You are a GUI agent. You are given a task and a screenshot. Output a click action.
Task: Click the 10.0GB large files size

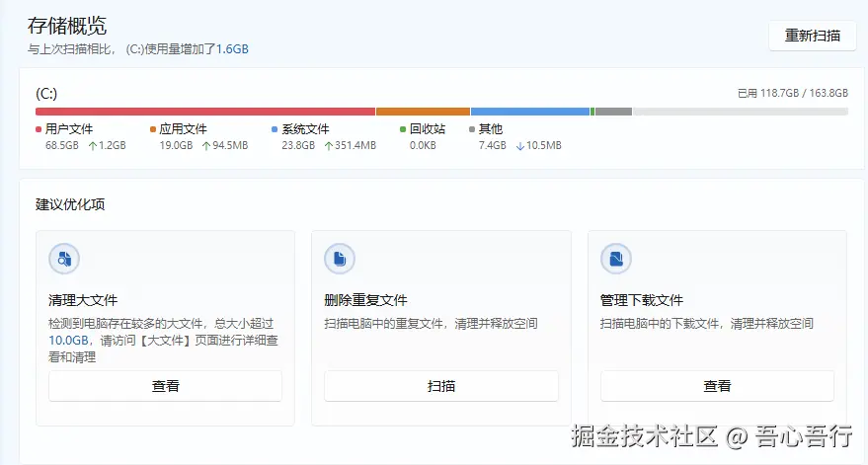(x=68, y=341)
